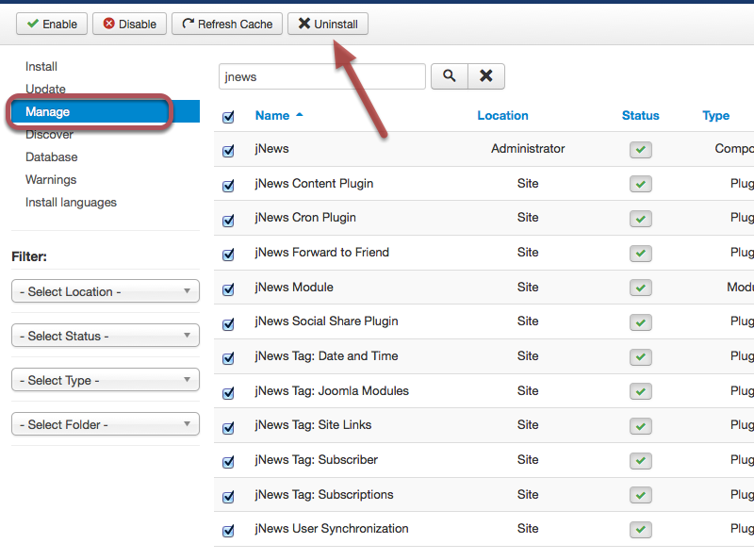Viewport: 754px width, 560px height.
Task: Open Install in sidebar menu
Action: pyautogui.click(x=41, y=66)
